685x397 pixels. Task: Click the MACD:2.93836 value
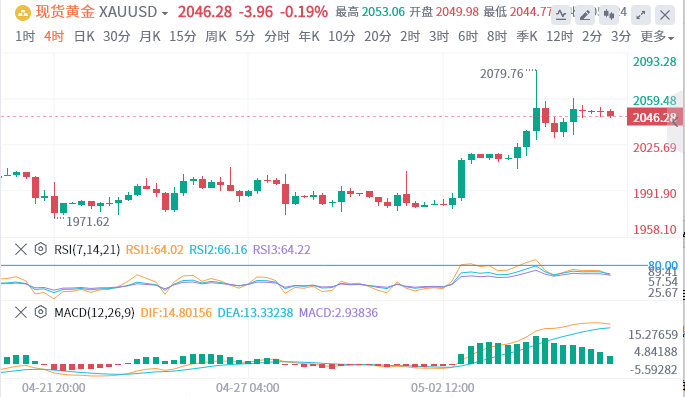point(338,313)
